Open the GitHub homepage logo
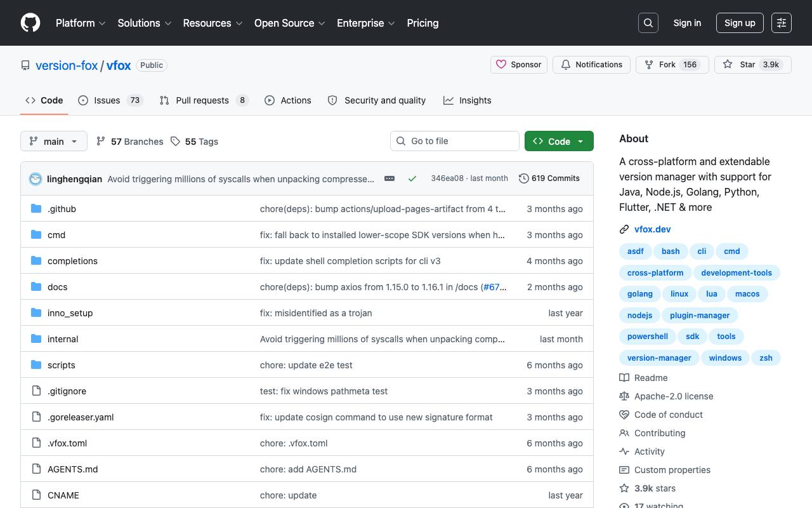 [30, 23]
